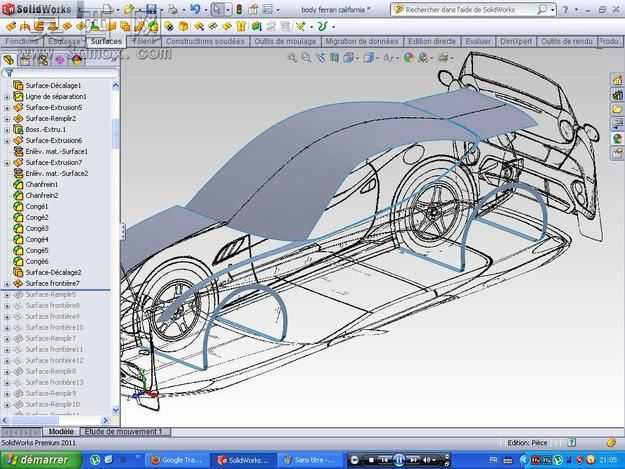Open the dropdown arrow beside the Undo icon
The width and height of the screenshot is (625, 469).
pos(205,10)
